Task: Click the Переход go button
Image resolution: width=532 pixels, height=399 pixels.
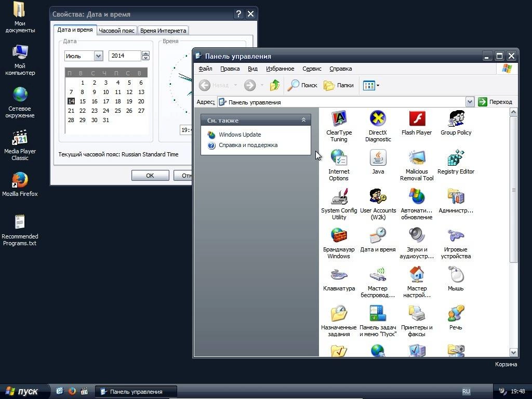Action: (x=495, y=102)
